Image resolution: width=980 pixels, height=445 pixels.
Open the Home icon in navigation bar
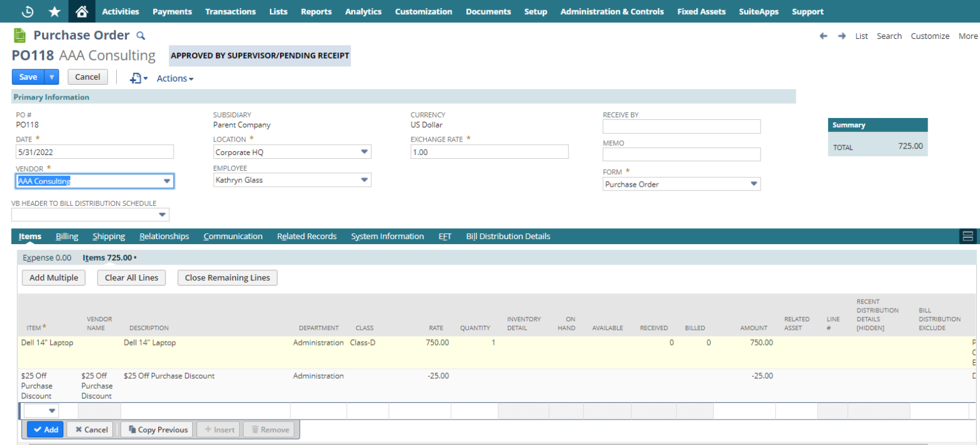tap(81, 11)
